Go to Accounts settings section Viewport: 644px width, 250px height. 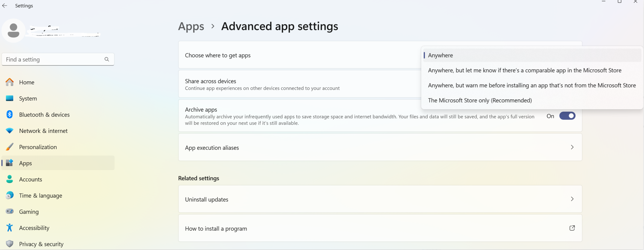30,179
